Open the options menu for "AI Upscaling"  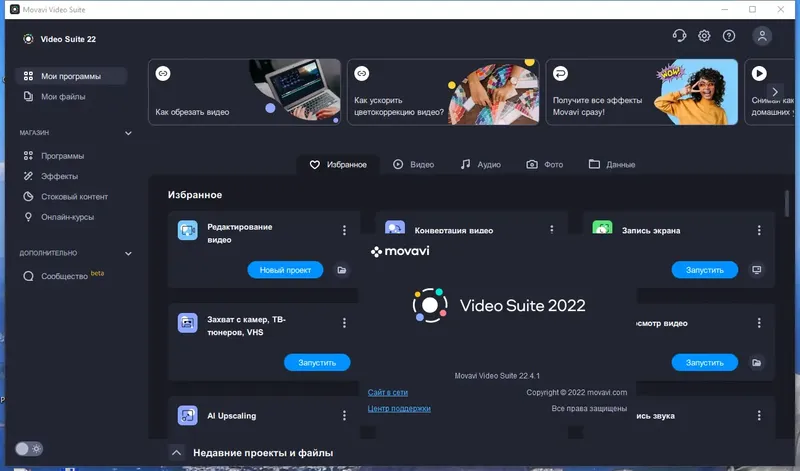tap(344, 415)
